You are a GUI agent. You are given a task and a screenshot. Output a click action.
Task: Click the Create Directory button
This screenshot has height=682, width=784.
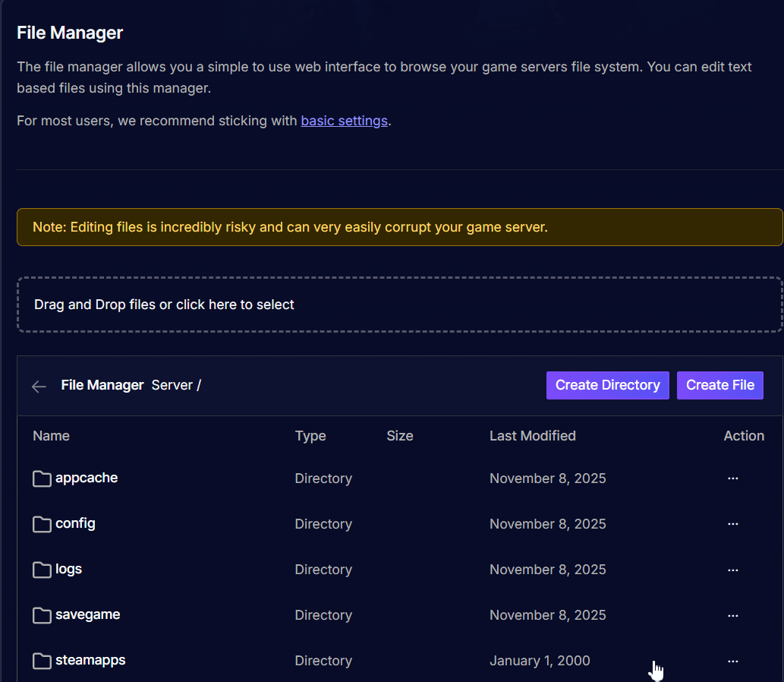607,385
